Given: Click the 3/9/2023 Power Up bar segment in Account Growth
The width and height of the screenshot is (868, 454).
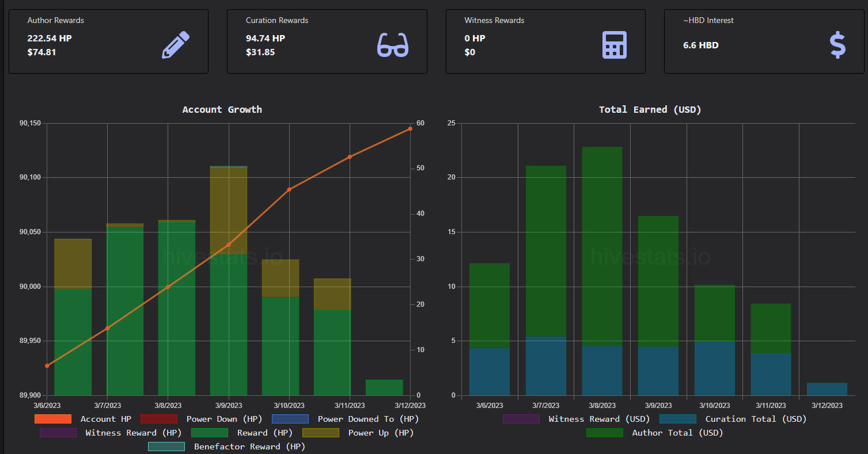Looking at the screenshot, I should pos(229,210).
